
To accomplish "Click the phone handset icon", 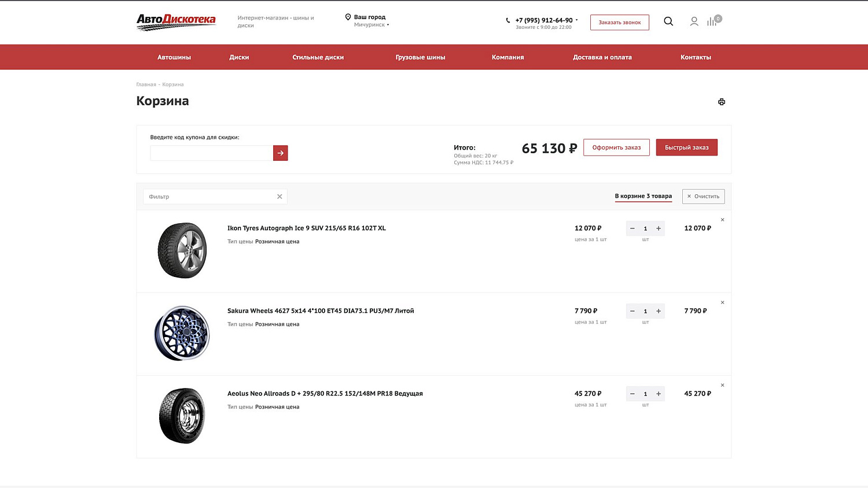I will [x=508, y=20].
